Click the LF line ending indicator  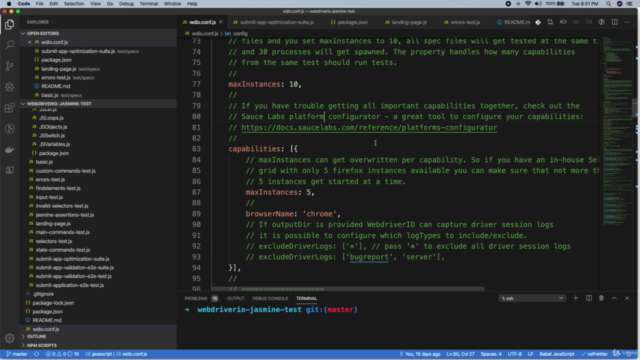(531, 354)
